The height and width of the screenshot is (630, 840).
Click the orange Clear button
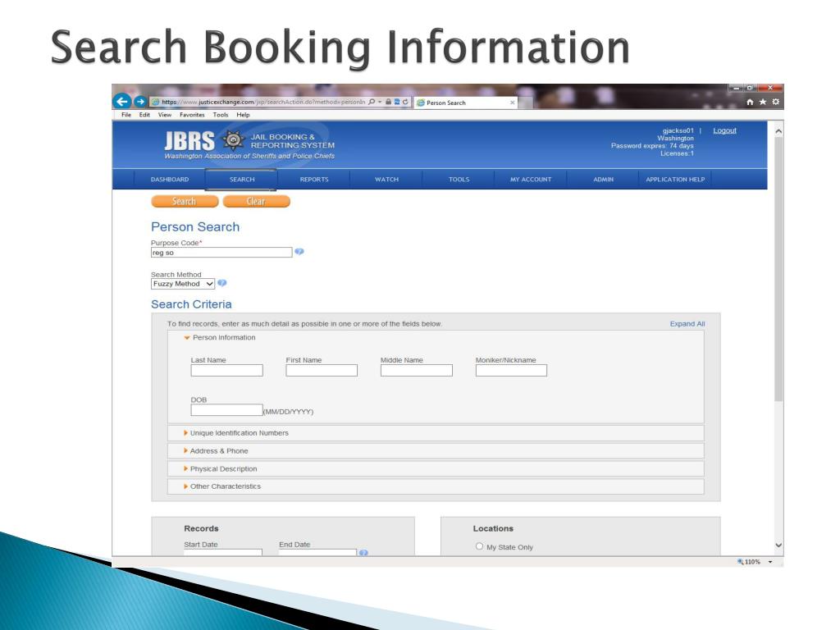click(256, 202)
